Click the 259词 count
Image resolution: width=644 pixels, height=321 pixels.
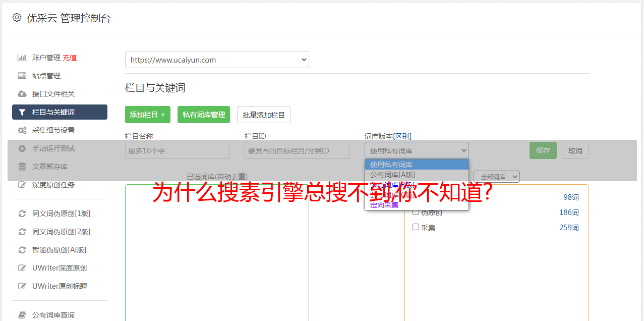[569, 228]
